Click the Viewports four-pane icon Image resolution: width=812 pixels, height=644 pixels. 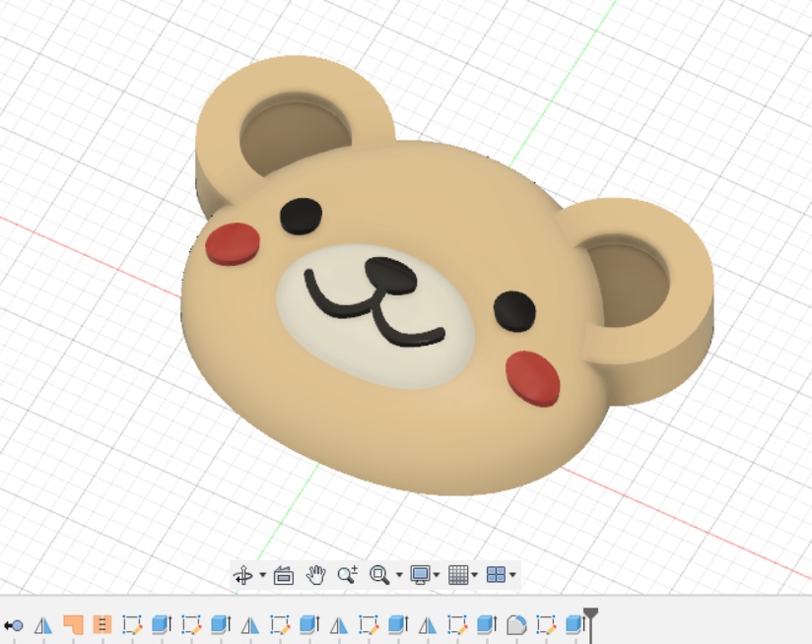496,575
